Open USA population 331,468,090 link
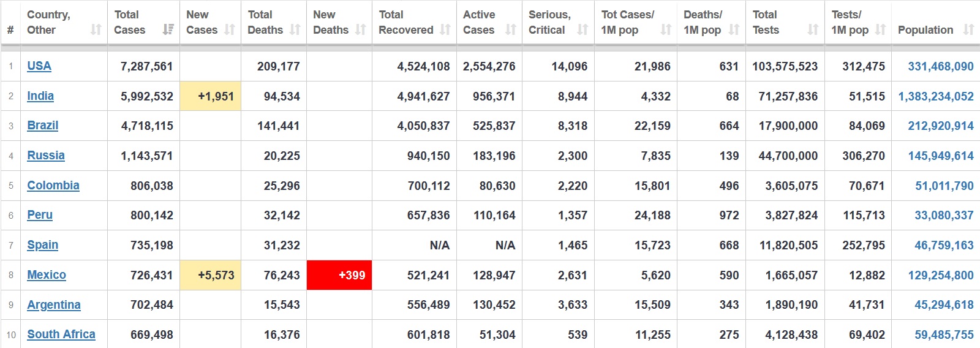This screenshot has height=348, width=980. pos(941,66)
